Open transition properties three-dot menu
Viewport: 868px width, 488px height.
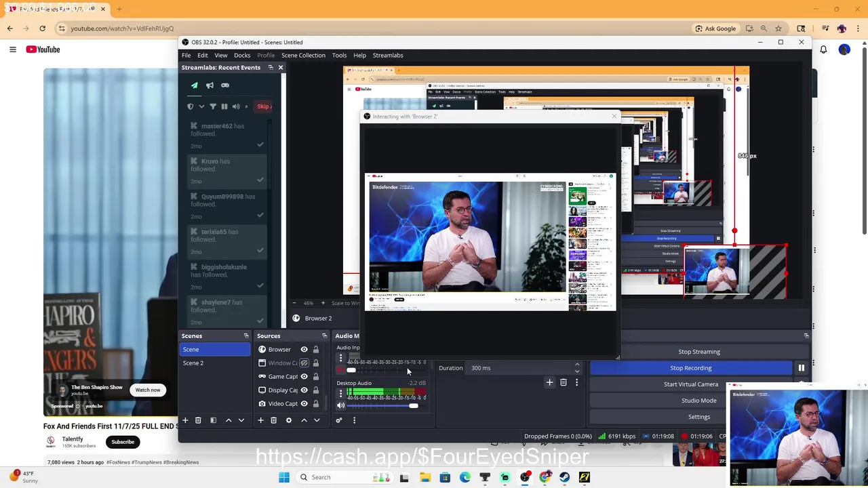point(576,383)
